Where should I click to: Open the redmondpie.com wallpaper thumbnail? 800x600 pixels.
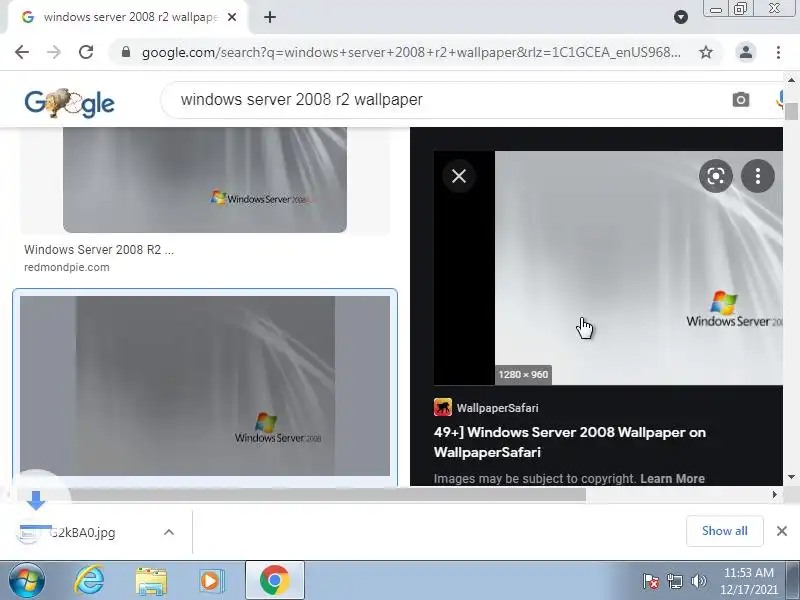click(205, 180)
